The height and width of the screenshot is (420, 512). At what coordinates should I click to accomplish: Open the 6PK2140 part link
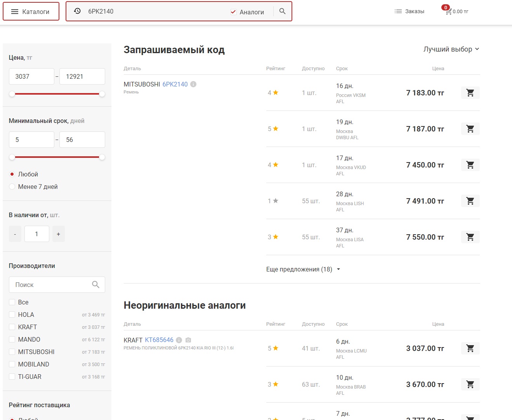pyautogui.click(x=175, y=84)
